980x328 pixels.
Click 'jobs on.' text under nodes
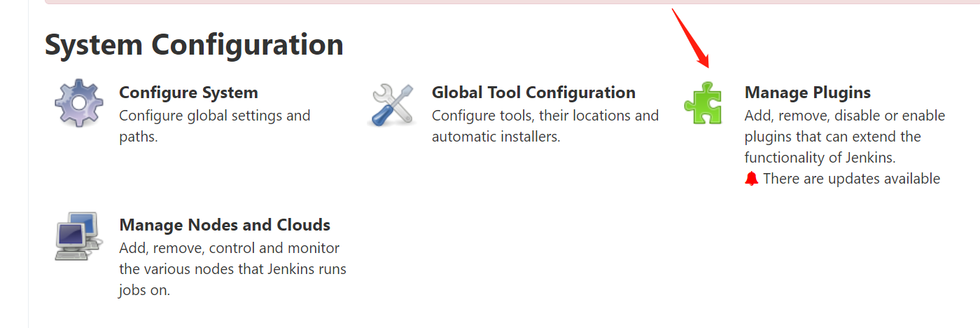144,290
